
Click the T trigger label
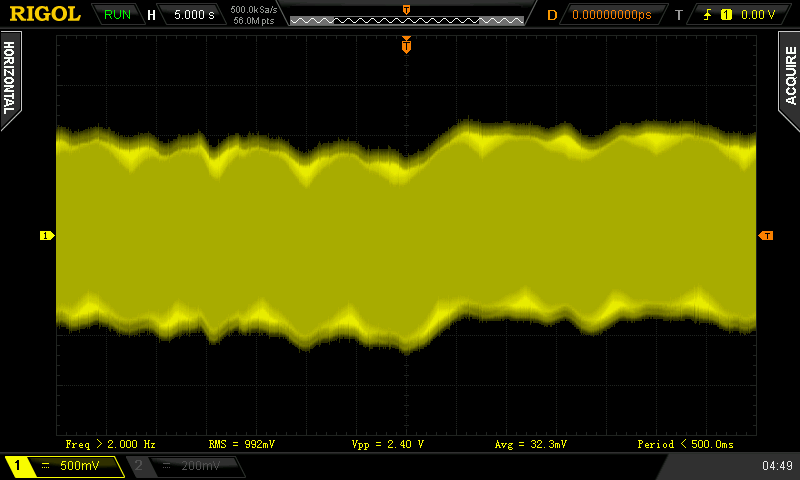(679, 15)
